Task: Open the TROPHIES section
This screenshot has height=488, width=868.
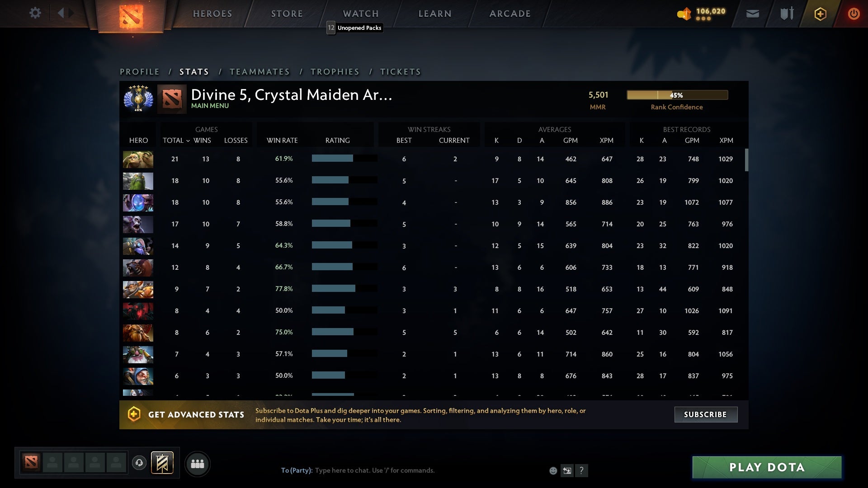Action: coord(335,71)
